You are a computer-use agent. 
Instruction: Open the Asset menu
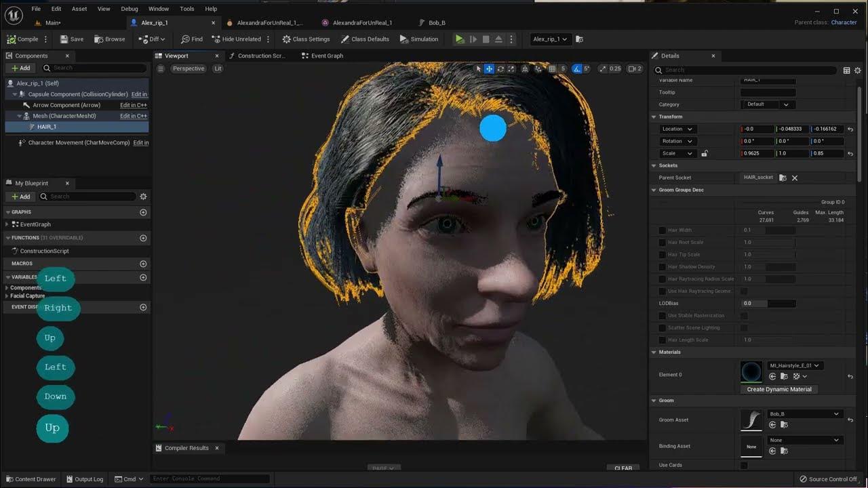tap(79, 9)
